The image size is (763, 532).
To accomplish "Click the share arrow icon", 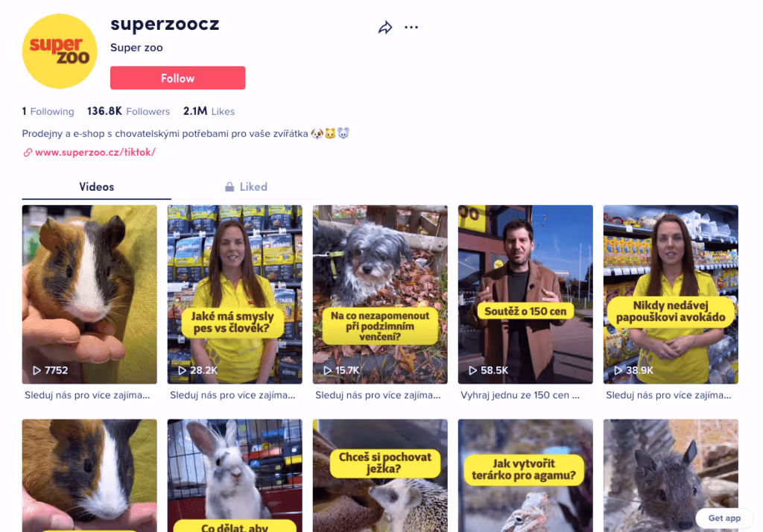I will point(385,28).
